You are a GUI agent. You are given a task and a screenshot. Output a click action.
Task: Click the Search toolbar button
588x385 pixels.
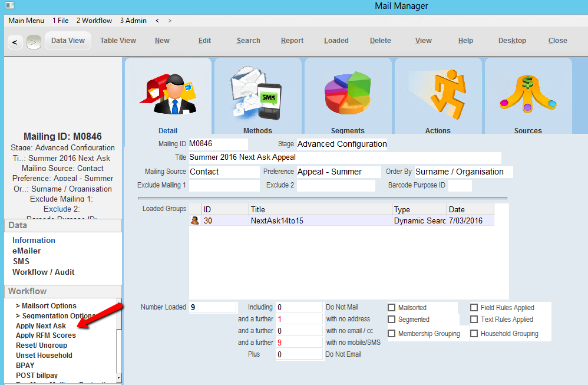point(248,41)
